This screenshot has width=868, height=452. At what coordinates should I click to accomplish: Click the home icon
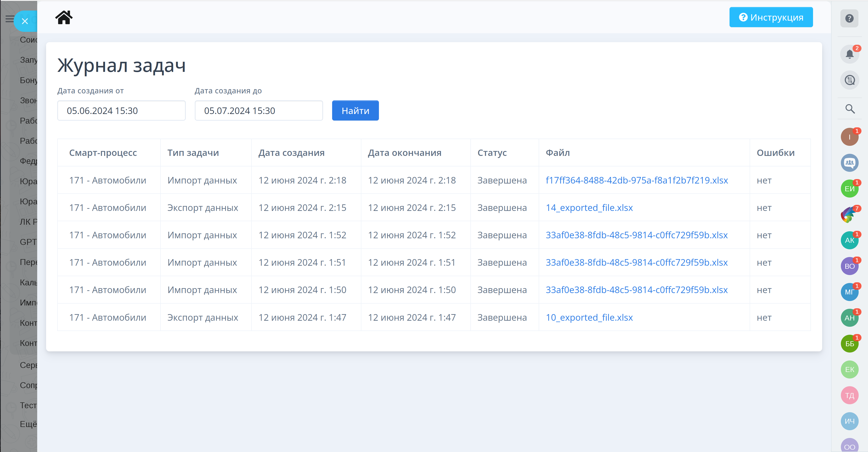[x=64, y=17]
